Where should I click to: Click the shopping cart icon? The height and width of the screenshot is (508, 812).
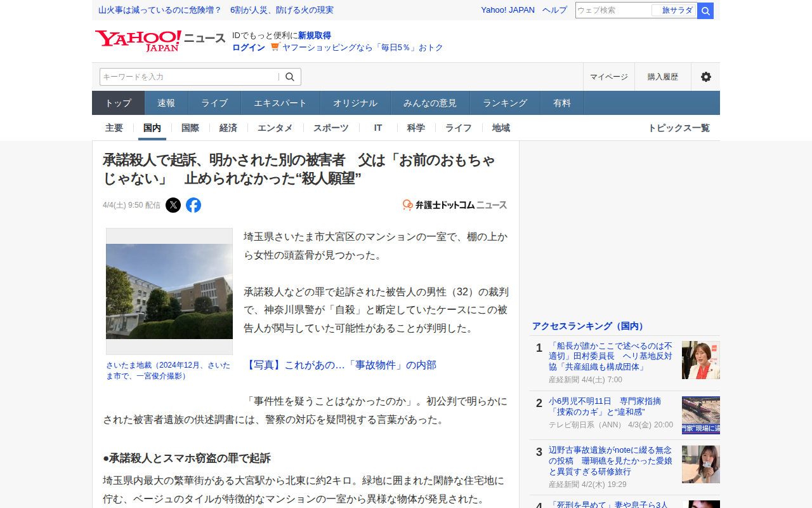[275, 47]
